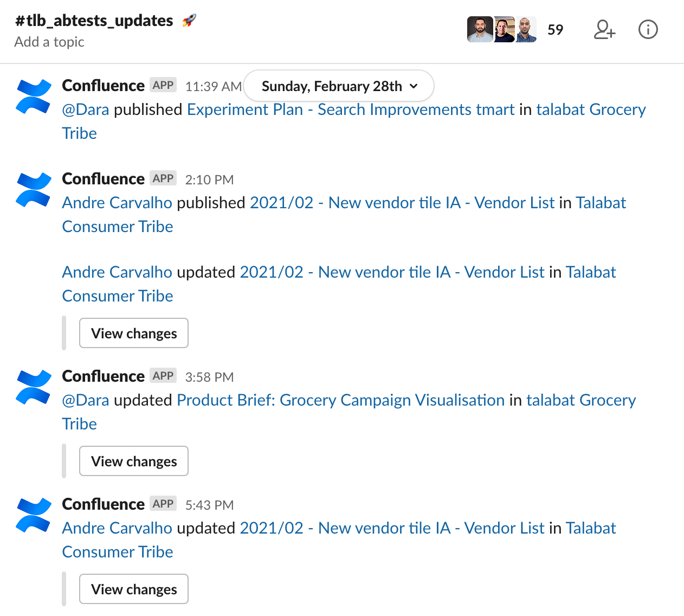684x616 pixels.
Task: Click the 59 members count
Action: pos(555,30)
